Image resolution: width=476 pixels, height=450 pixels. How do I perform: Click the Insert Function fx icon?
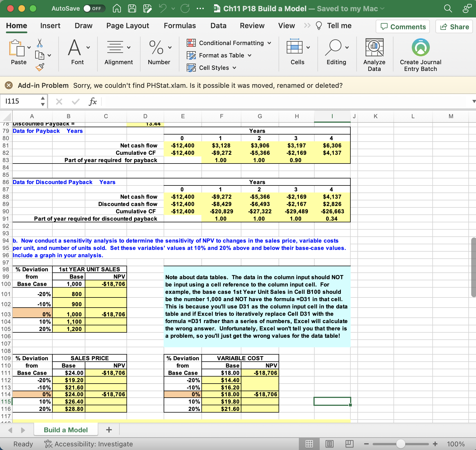coord(93,101)
